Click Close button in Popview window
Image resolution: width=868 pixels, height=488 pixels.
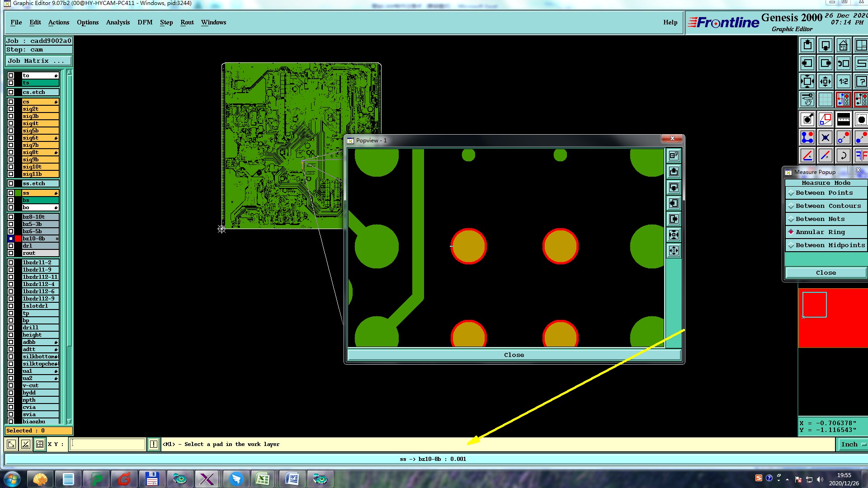(514, 355)
